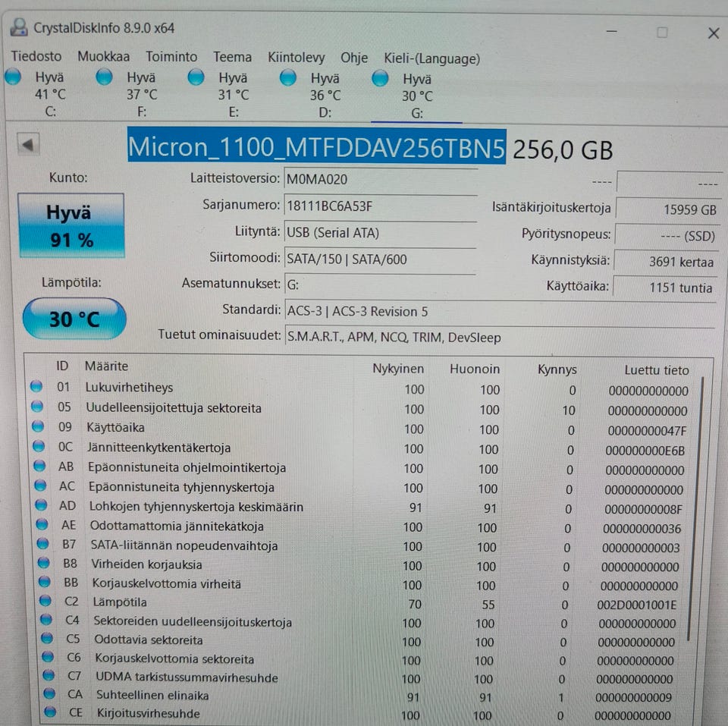Click status orb for 0C Jännitteenkytkentäkertoja
Viewport: 728px width, 726px height.
pos(39,446)
